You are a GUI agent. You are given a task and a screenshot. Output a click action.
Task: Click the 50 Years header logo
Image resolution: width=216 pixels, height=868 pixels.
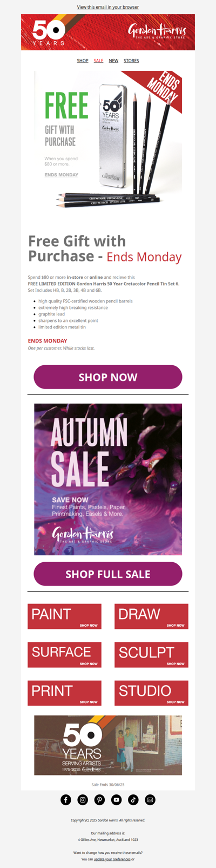pyautogui.click(x=49, y=32)
